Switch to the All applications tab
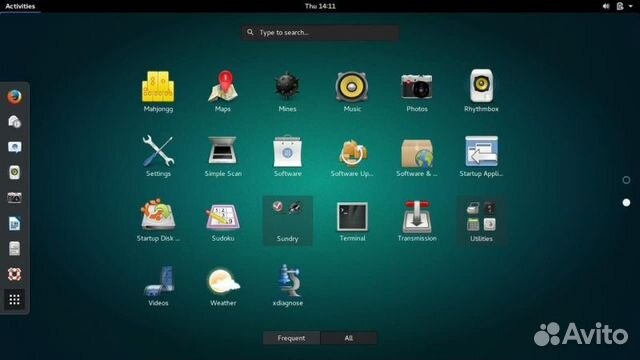This screenshot has width=640, height=360. click(349, 338)
